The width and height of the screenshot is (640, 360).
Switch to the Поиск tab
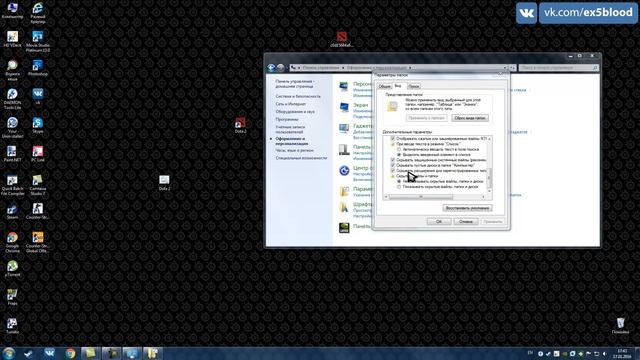tap(413, 86)
